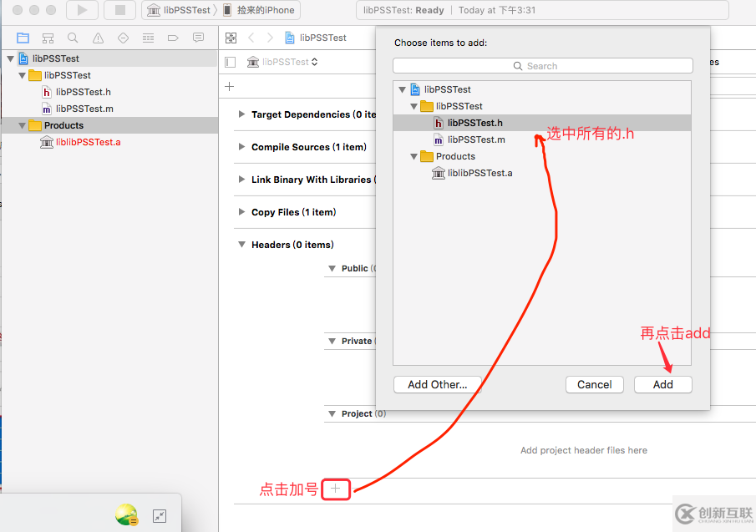The width and height of the screenshot is (756, 532).
Task: Expand Link Binary With Libraries phase
Action: point(241,180)
